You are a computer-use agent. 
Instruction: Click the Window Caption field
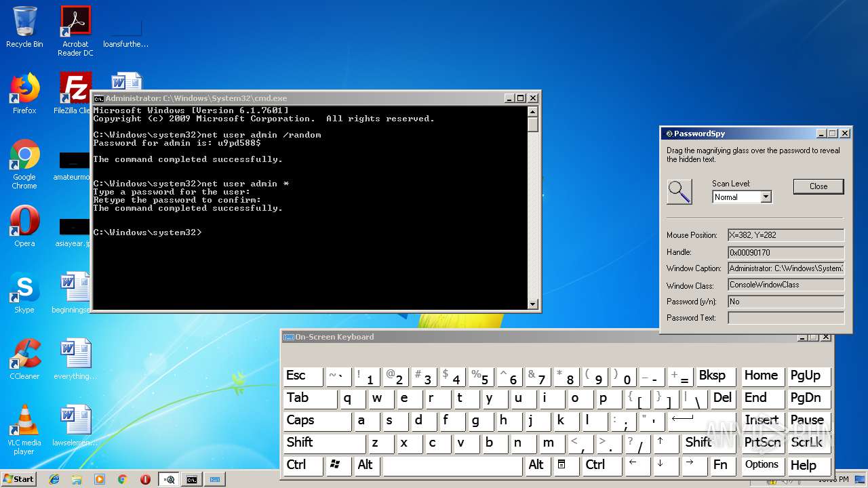[786, 268]
